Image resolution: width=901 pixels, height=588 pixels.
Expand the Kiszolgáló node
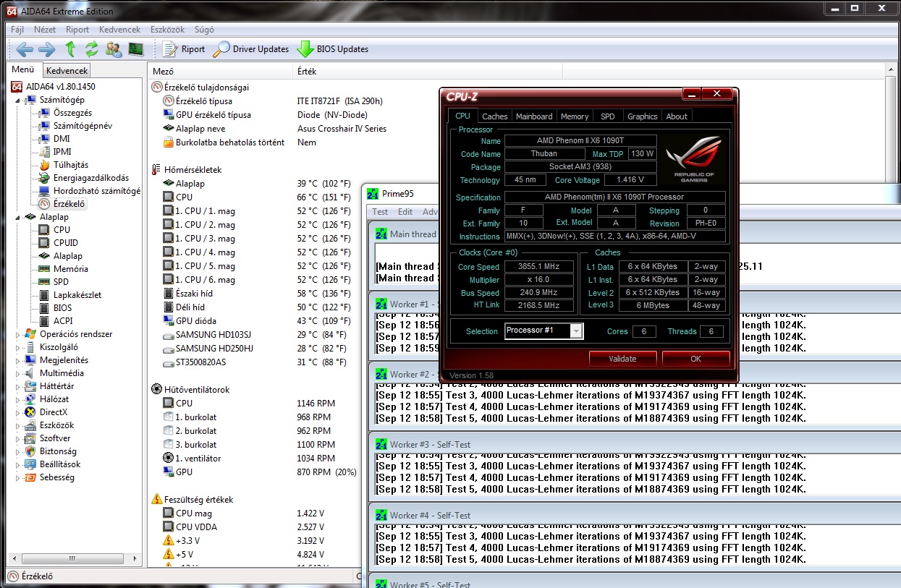[x=19, y=347]
